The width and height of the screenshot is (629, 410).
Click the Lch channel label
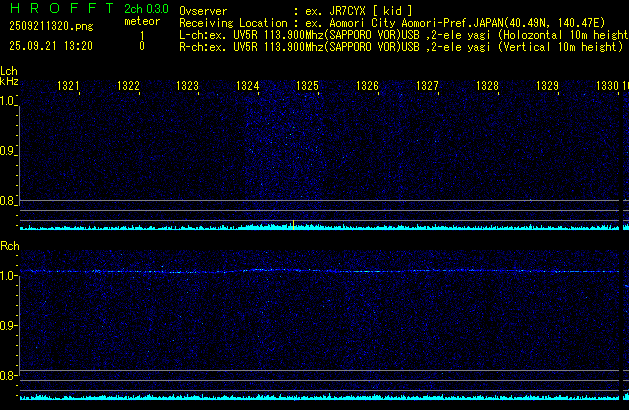pyautogui.click(x=9, y=71)
